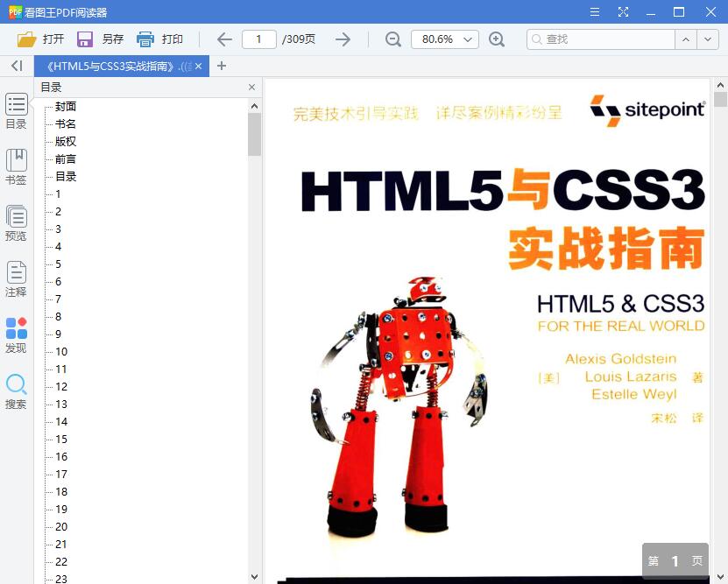
Task: Jump to chapter 6 in the outline
Action: pyautogui.click(x=58, y=282)
